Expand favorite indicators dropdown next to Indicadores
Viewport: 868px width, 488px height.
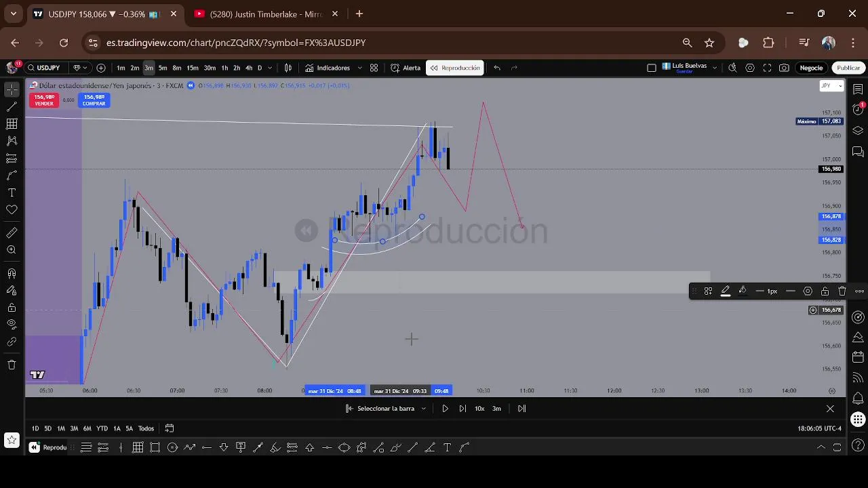coord(359,68)
